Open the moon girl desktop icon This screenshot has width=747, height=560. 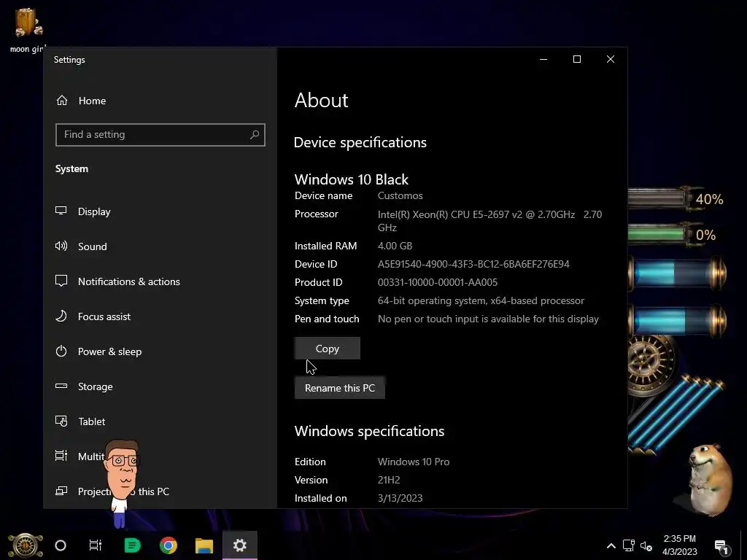pos(27,29)
